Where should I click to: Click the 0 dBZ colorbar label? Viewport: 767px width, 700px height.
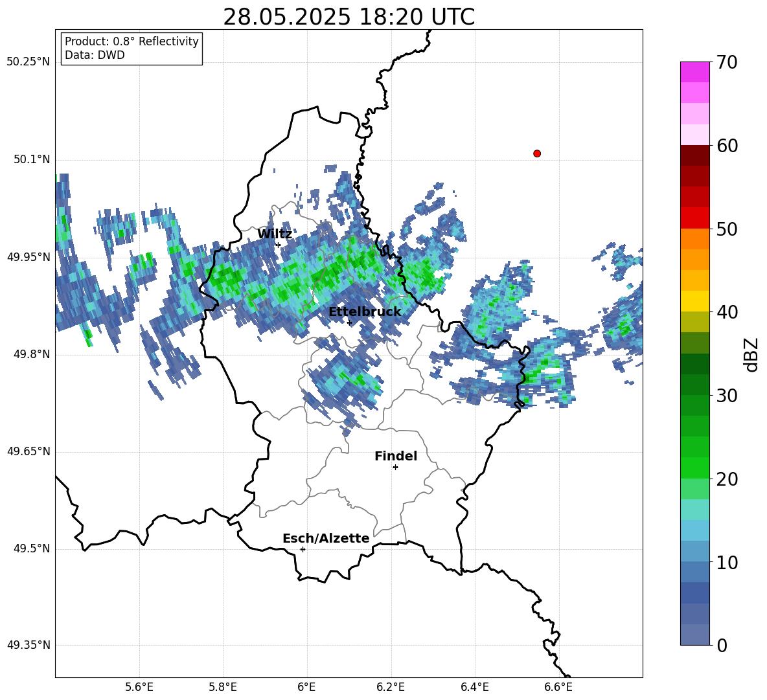pyautogui.click(x=722, y=645)
